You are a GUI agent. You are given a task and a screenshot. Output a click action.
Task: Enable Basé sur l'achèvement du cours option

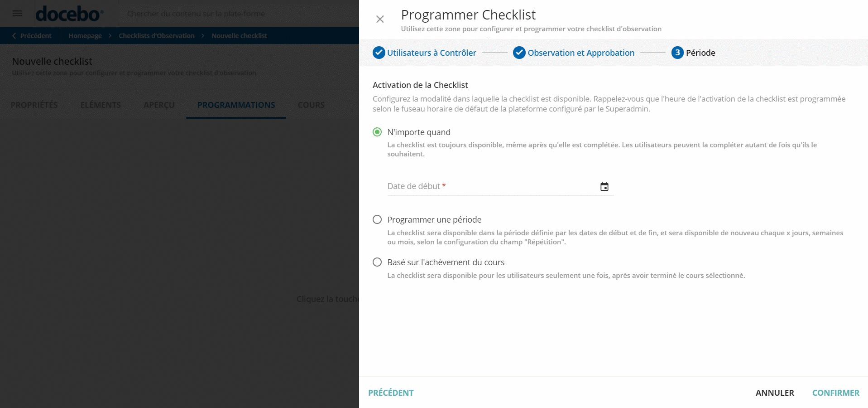click(377, 262)
